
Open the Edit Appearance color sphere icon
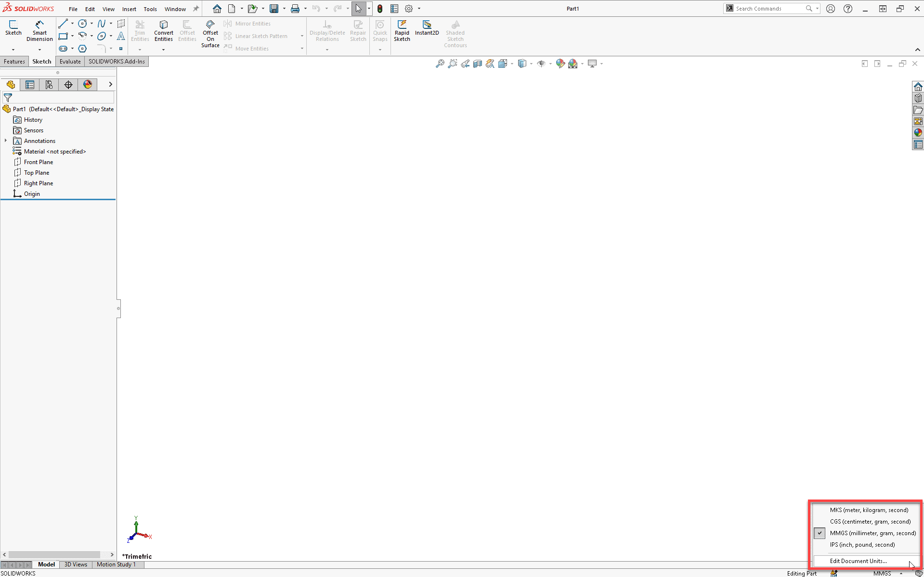point(560,64)
